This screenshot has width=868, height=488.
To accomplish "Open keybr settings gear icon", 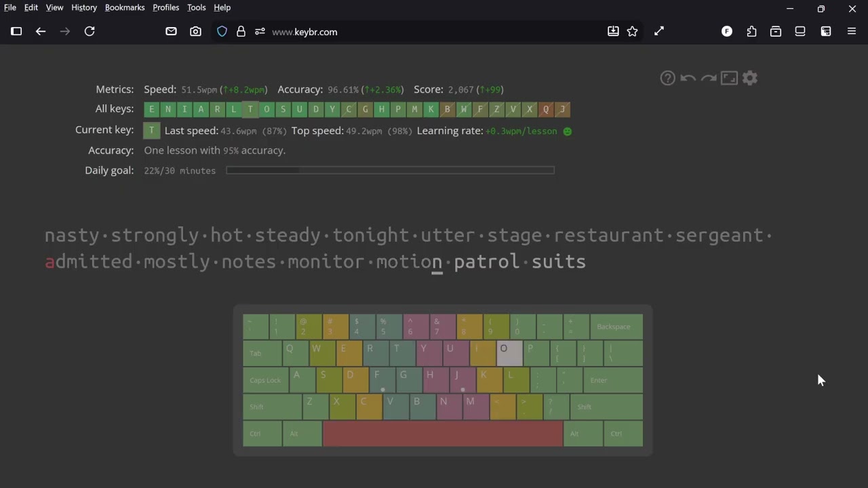I will pos(750,78).
